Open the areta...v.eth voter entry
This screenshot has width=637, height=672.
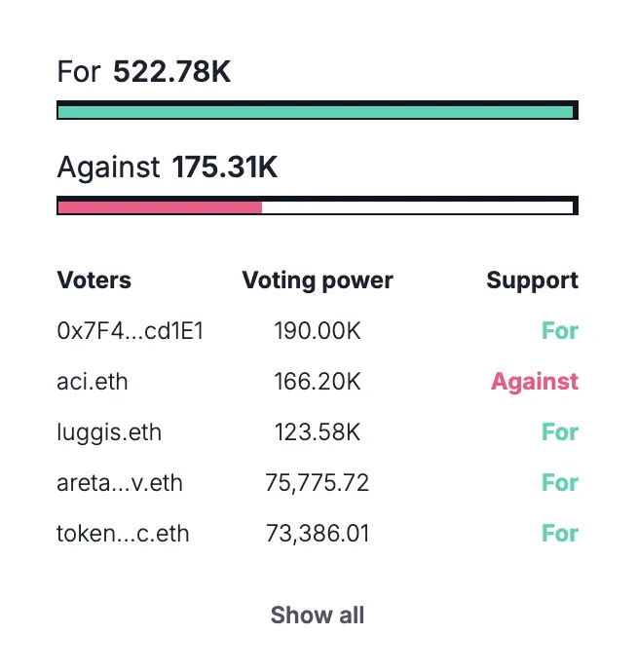point(120,483)
